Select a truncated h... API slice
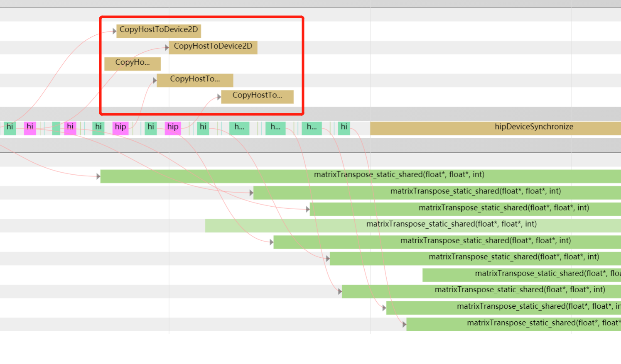The height and width of the screenshot is (364, 621). click(239, 127)
